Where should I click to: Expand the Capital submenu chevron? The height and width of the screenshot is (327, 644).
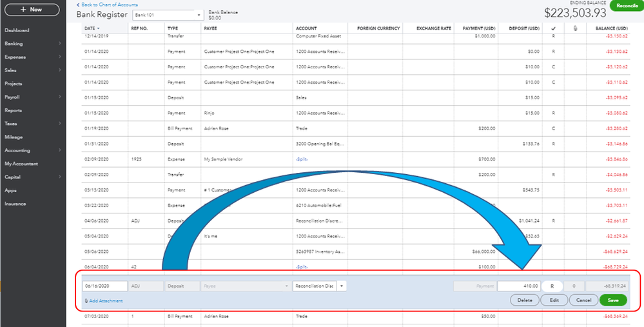tap(60, 177)
